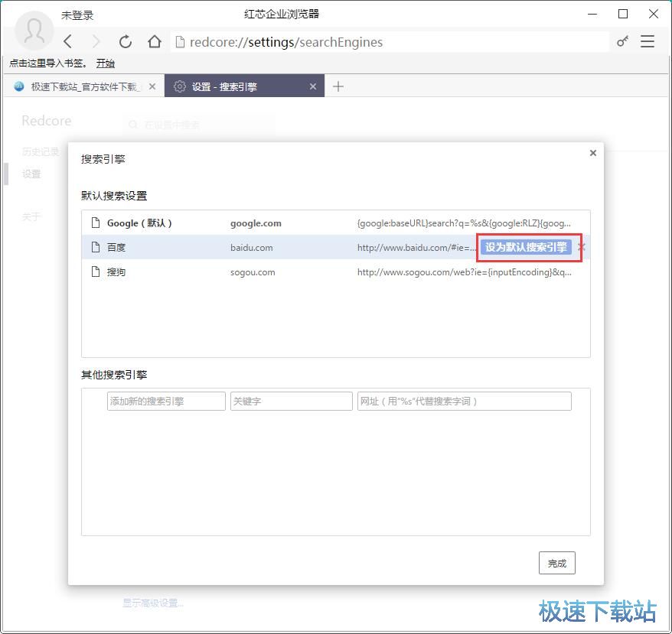Screen dimensions: 672x634
Task: Switch to 极速下载站 tab
Action: coord(84,86)
